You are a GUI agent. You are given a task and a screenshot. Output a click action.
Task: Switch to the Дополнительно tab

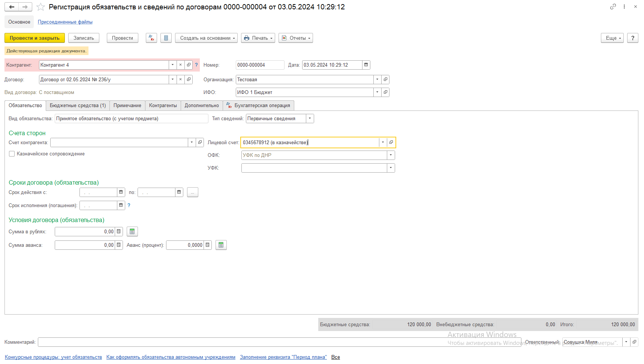click(x=202, y=106)
